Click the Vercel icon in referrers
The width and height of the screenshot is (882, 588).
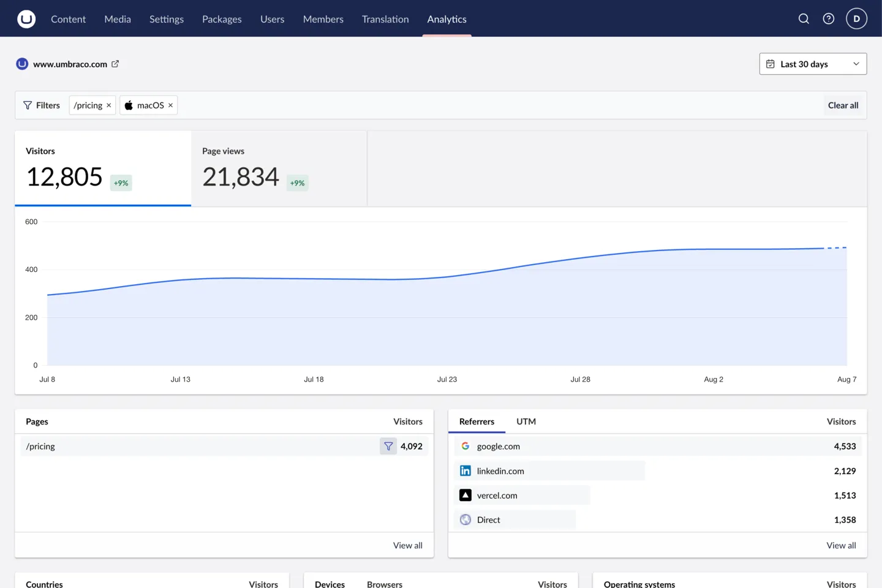pos(466,496)
